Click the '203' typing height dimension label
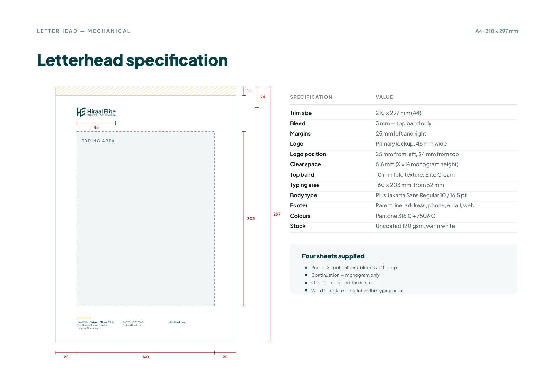This screenshot has width=555, height=392. pos(251,218)
